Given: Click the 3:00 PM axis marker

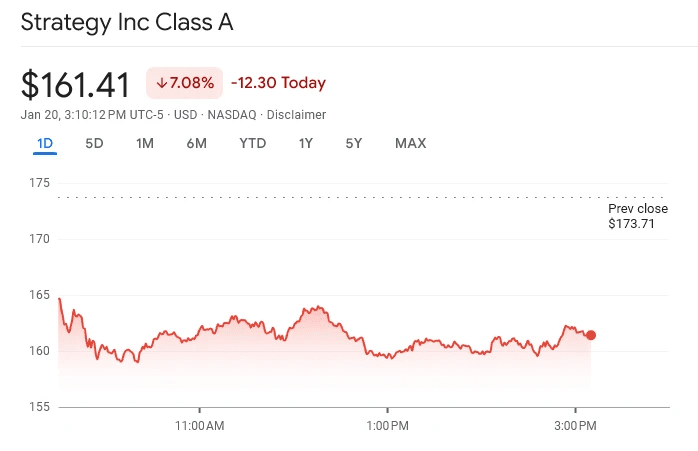Looking at the screenshot, I should [x=575, y=426].
